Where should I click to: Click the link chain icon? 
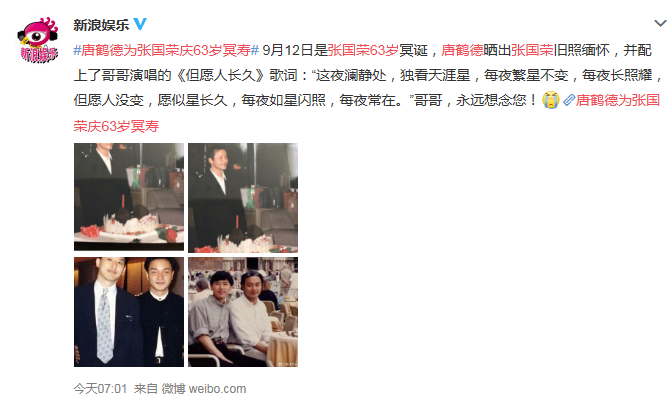coord(569,100)
